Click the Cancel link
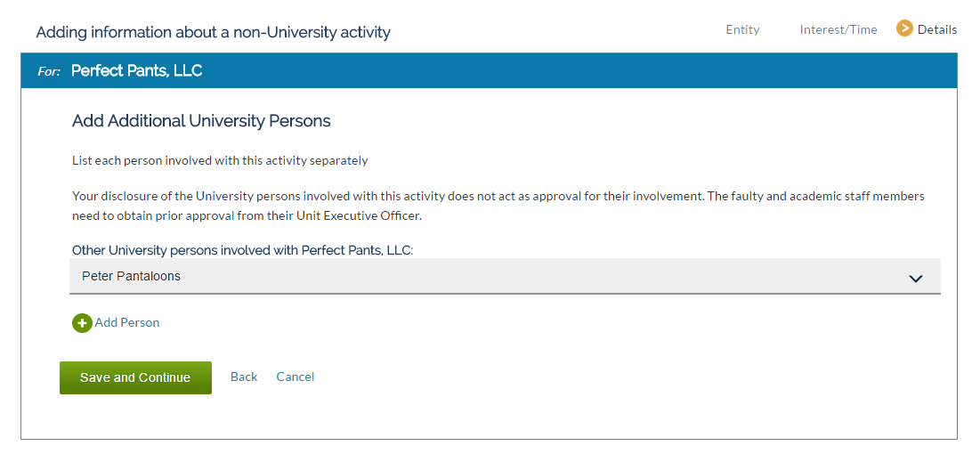This screenshot has height=470, width=980. (295, 377)
